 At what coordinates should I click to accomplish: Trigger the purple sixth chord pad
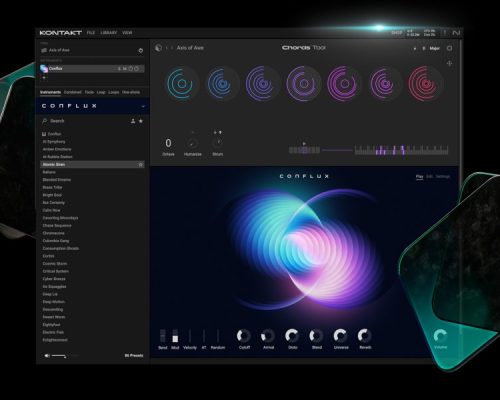(384, 84)
